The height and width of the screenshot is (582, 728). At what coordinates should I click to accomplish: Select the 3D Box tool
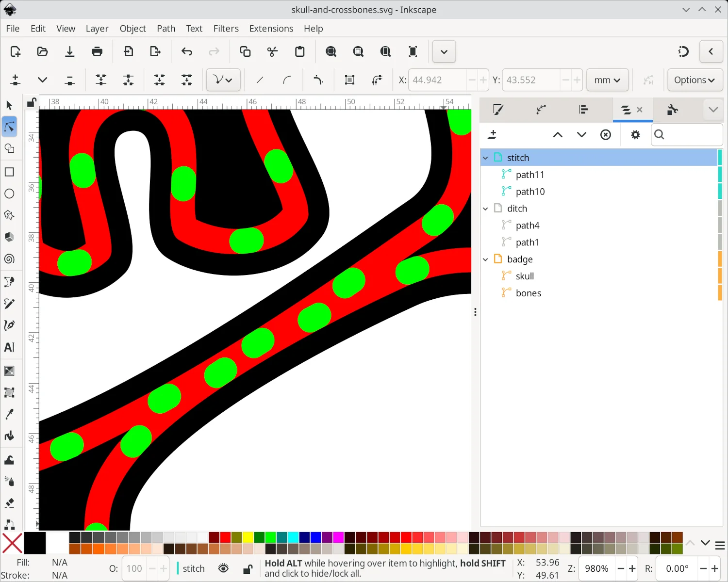pyautogui.click(x=9, y=237)
